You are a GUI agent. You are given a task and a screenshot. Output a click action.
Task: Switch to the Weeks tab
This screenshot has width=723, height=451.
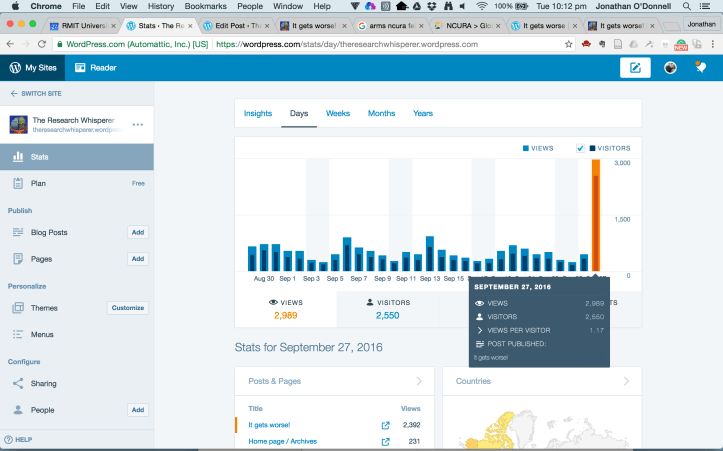[x=338, y=113]
